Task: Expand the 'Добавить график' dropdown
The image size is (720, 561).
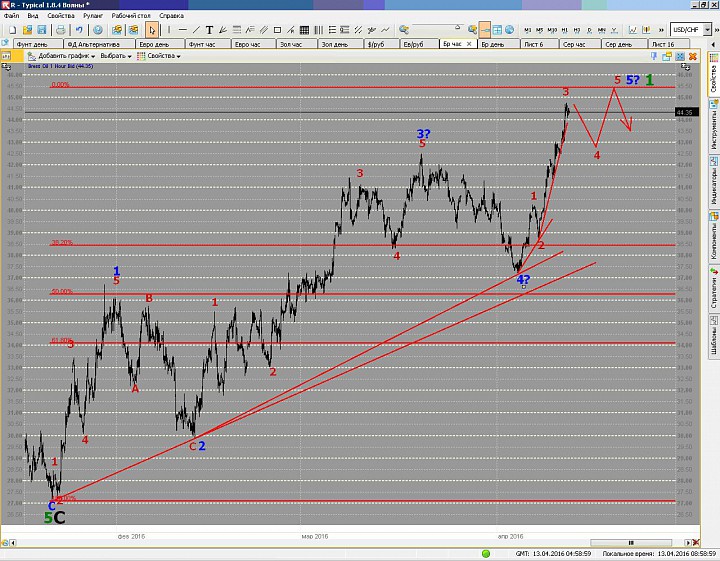Action: click(62, 56)
